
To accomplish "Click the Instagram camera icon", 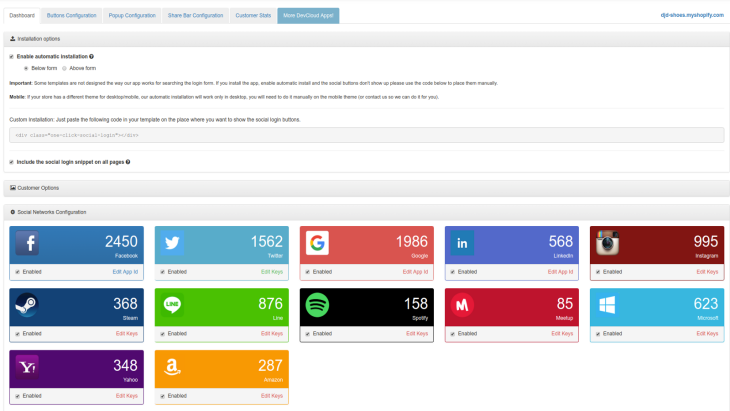I will tap(608, 244).
